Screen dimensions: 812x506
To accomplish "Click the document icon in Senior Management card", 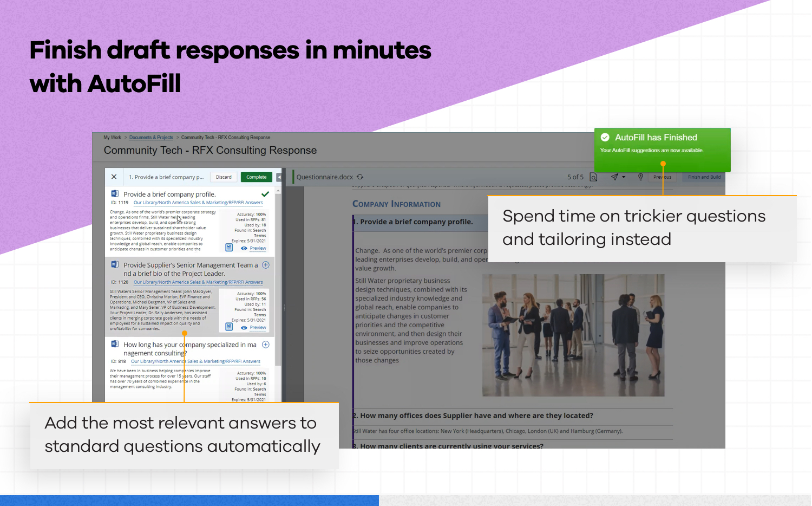I will click(229, 327).
